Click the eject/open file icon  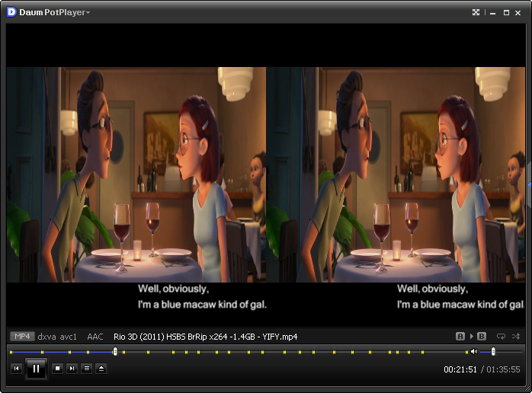[101, 369]
